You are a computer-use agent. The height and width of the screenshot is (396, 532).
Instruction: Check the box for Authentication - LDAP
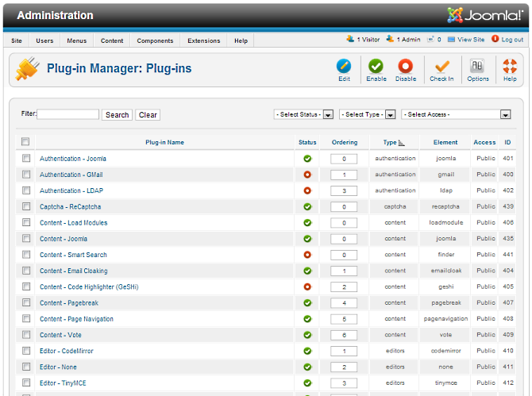point(26,190)
